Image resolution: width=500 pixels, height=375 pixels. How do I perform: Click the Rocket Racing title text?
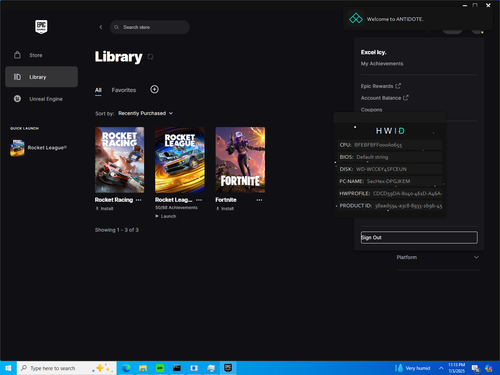pyautogui.click(x=114, y=200)
